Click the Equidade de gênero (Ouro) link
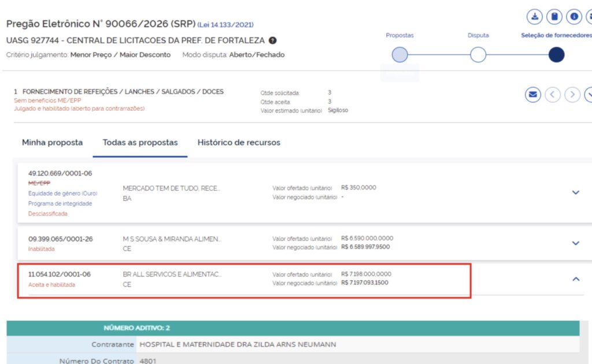The height and width of the screenshot is (364, 592). pyautogui.click(x=62, y=194)
